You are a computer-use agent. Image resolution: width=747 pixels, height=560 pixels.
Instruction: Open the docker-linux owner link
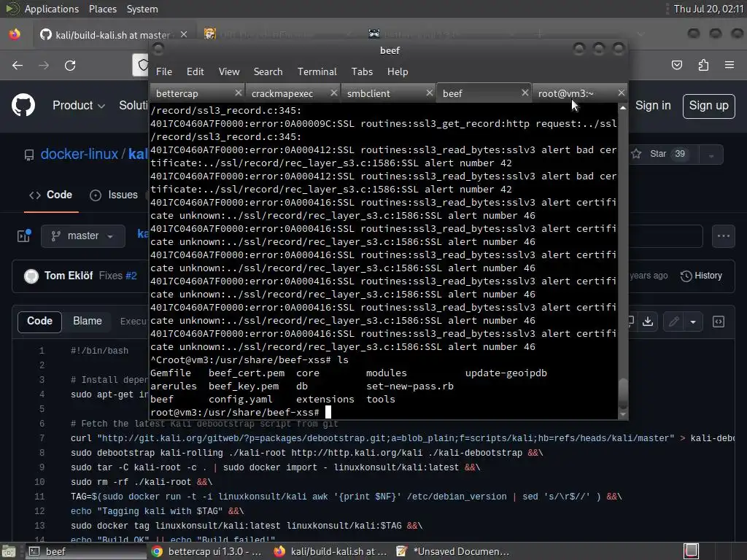click(x=79, y=154)
